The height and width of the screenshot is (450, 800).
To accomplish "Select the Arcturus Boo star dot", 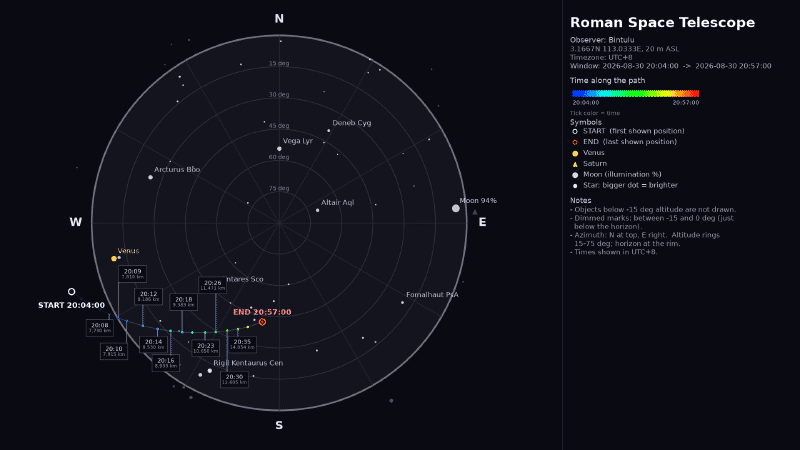I will [x=151, y=178].
